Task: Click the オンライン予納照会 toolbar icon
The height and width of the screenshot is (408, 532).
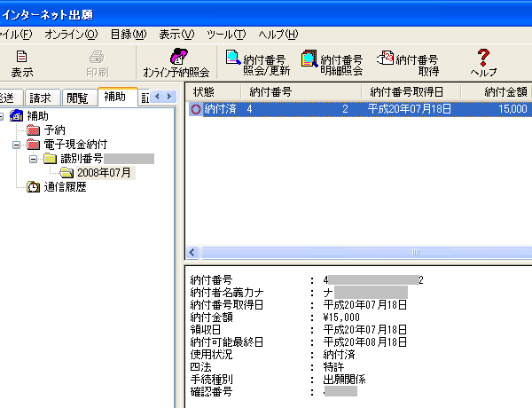Action: (x=176, y=62)
